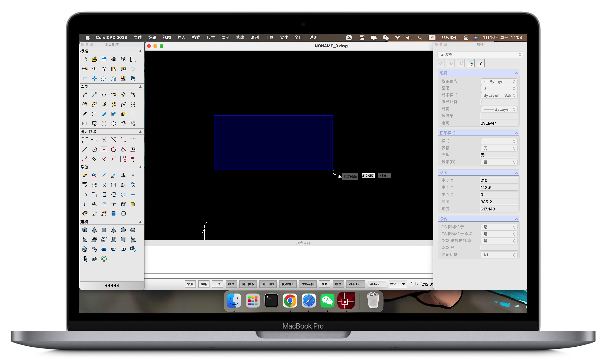
Task: Click the left arrows at toolbox bottom
Action: click(112, 285)
